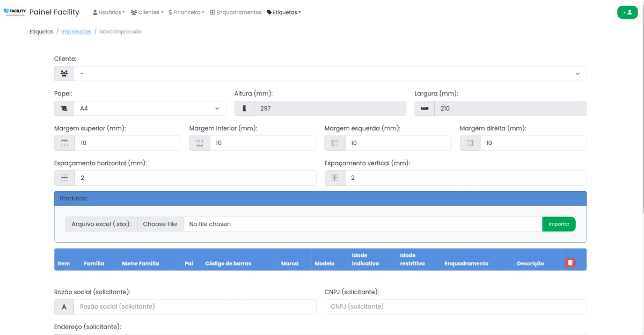Viewport: 644px width, 335px height.
Task: Open the Impressões breadcrumb link
Action: coord(76,31)
